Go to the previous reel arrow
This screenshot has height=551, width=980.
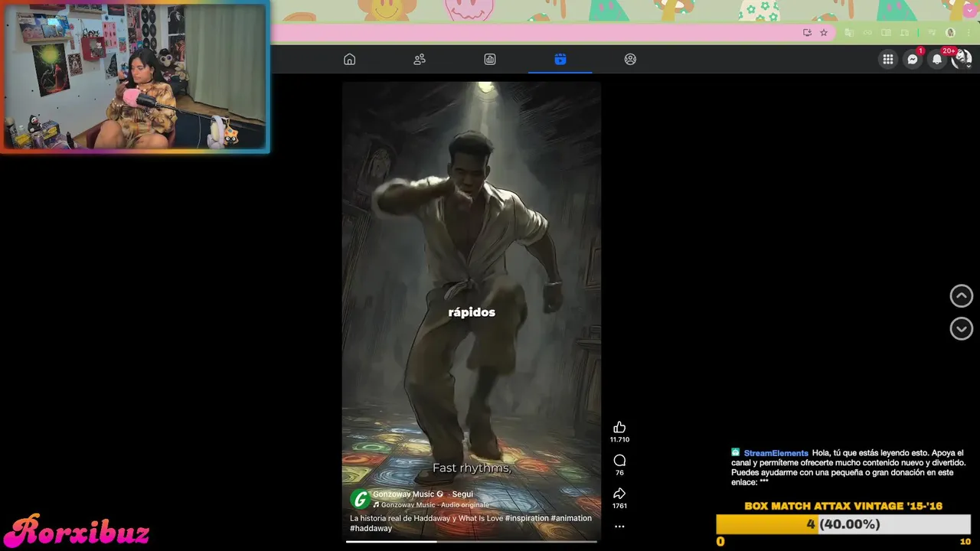tap(962, 295)
